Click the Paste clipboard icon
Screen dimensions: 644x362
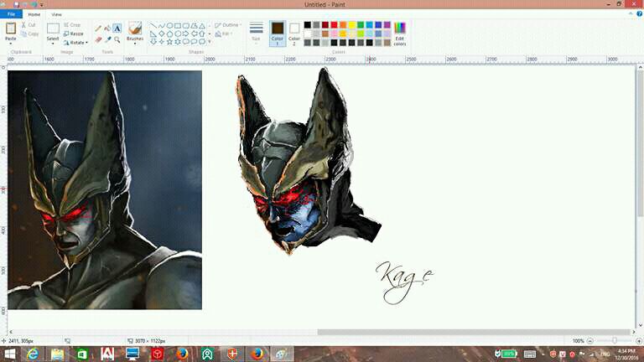11,28
